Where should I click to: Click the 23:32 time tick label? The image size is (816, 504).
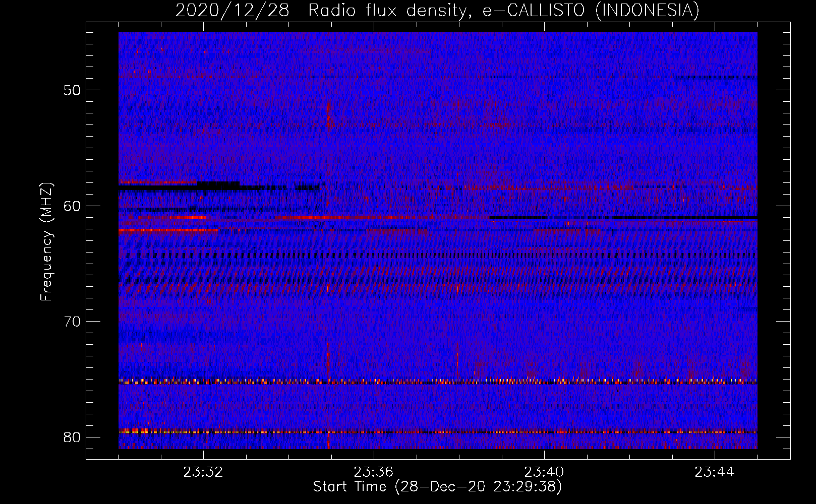[203, 472]
